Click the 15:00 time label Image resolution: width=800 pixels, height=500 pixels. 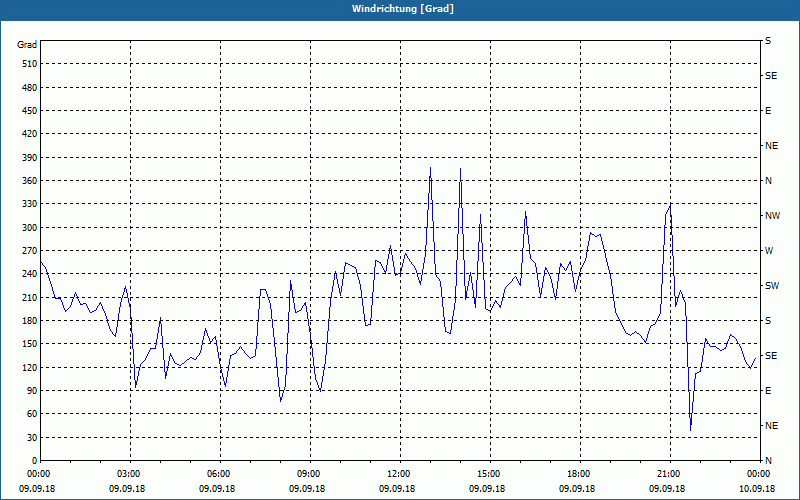pos(490,473)
